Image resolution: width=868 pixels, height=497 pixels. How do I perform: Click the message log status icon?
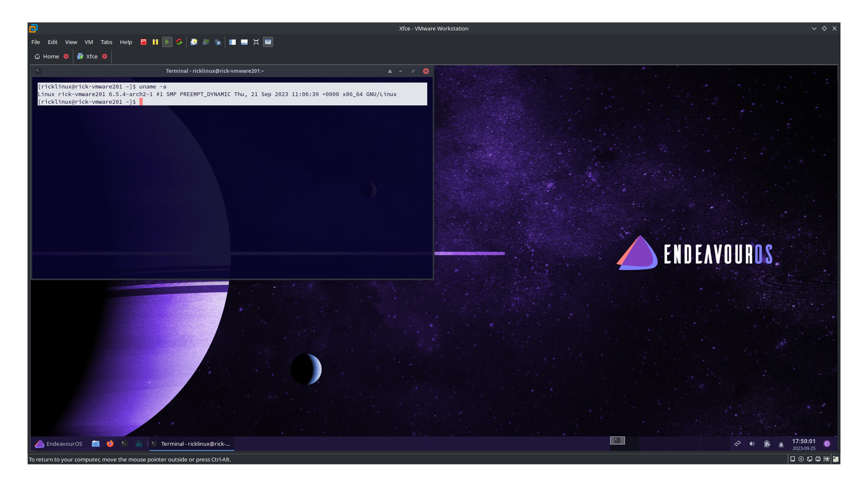[x=836, y=459]
